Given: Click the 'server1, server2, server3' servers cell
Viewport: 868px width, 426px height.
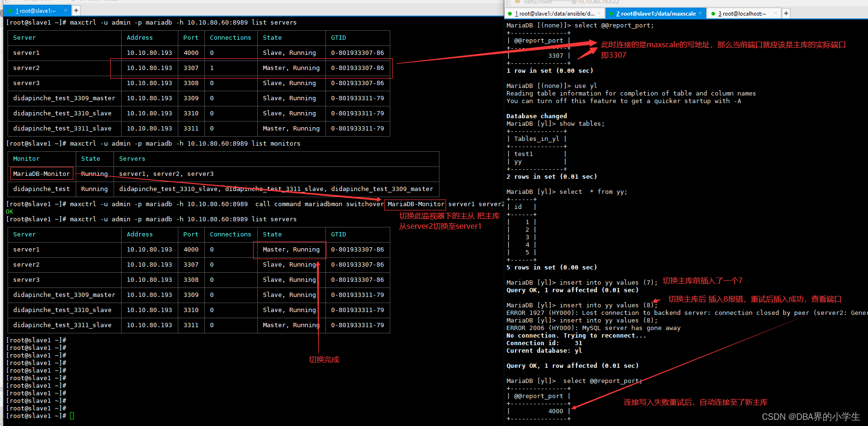Looking at the screenshot, I should click(x=166, y=174).
